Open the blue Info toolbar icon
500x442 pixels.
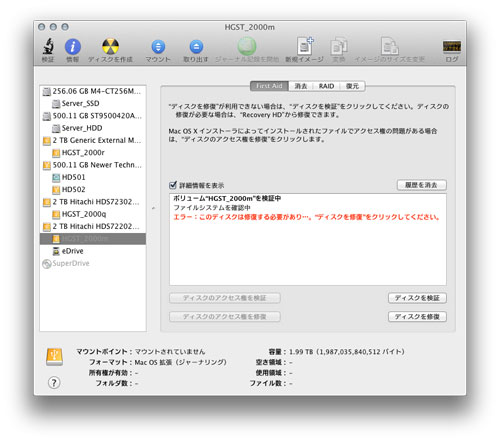click(73, 46)
